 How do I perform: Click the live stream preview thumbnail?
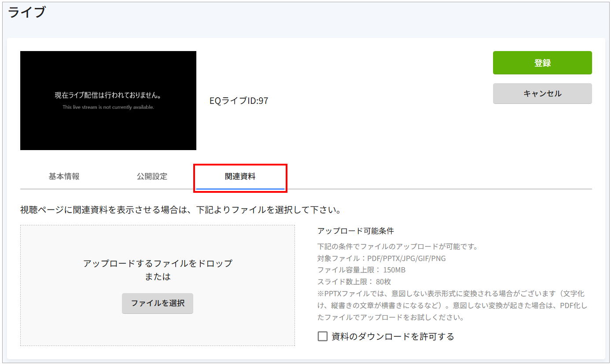coord(108,100)
